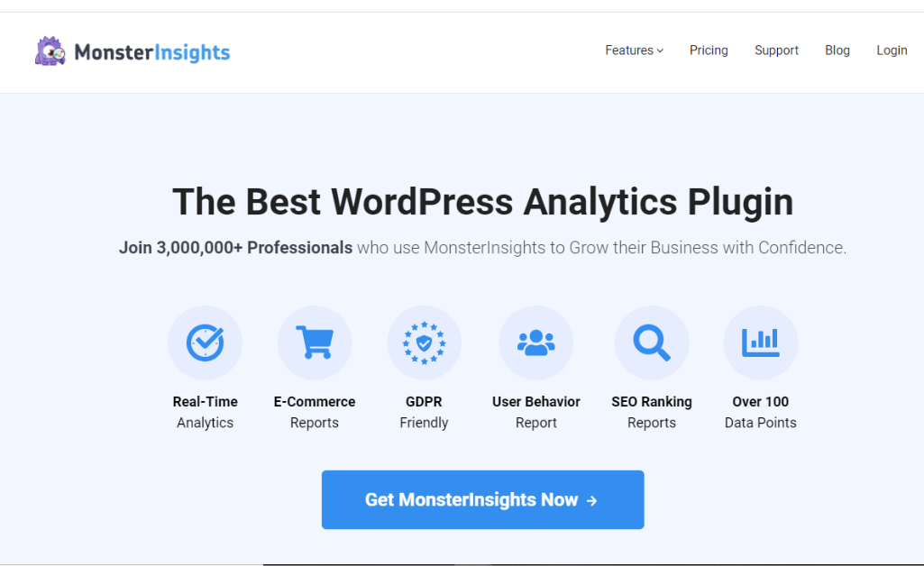Click the 'E-Commerce' label text
Screen dimensions: 924x566
click(315, 402)
